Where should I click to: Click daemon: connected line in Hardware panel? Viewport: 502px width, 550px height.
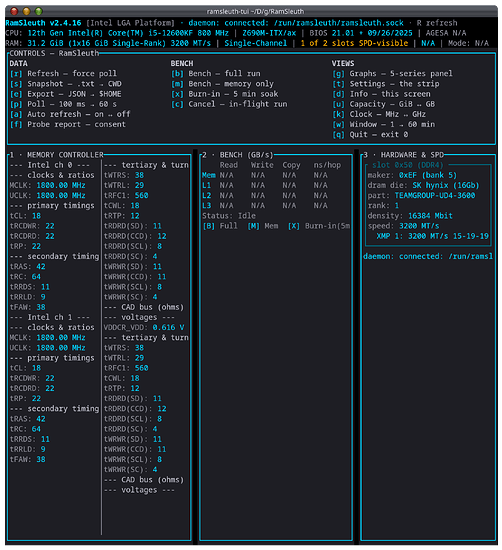(x=428, y=257)
